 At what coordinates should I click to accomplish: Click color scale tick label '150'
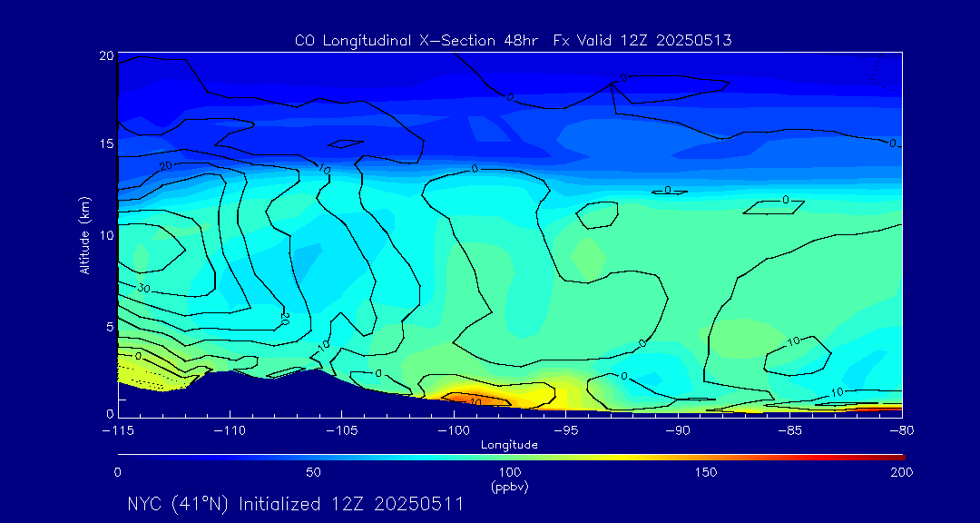[706, 472]
